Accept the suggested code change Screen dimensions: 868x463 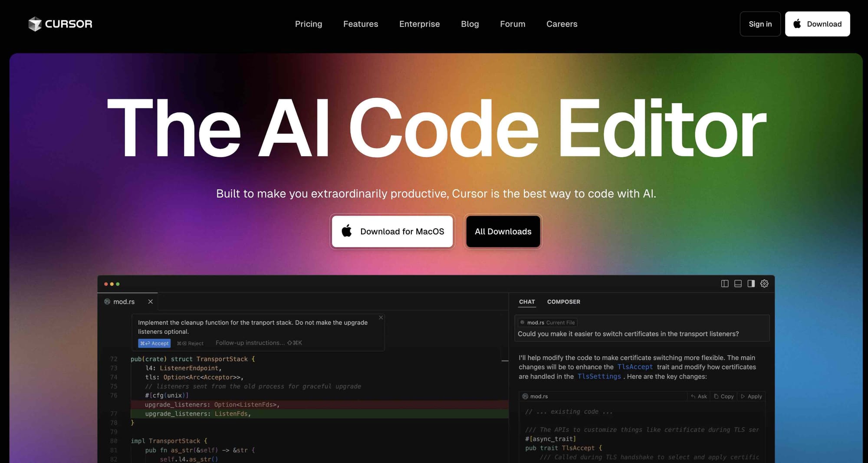[x=155, y=343]
